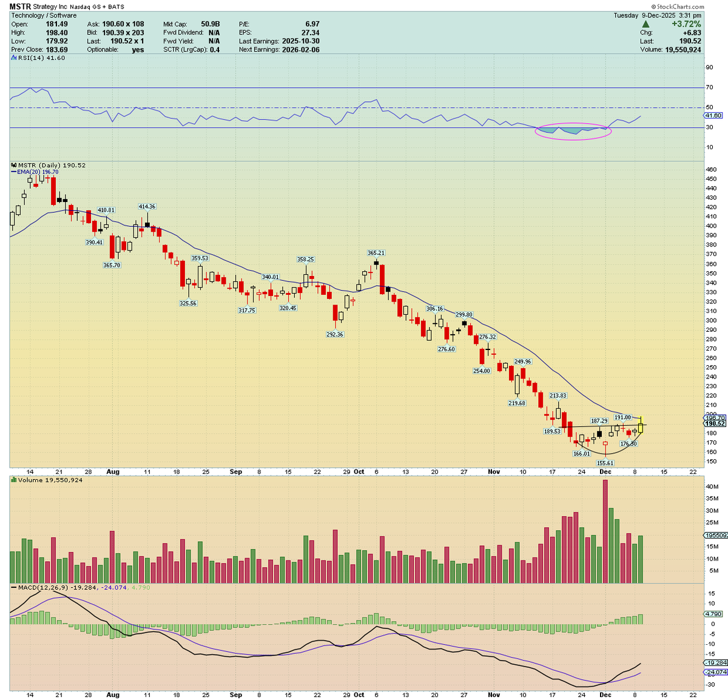Click the 320.45 price label
728x700 pixels.
coord(288,308)
